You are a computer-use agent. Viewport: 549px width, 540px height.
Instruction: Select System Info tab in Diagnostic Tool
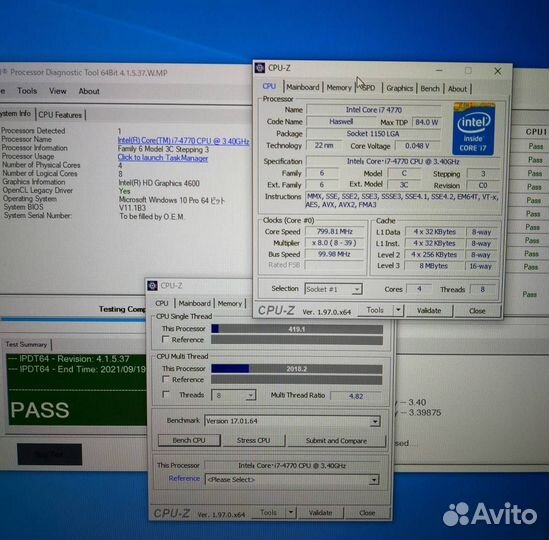(x=16, y=113)
